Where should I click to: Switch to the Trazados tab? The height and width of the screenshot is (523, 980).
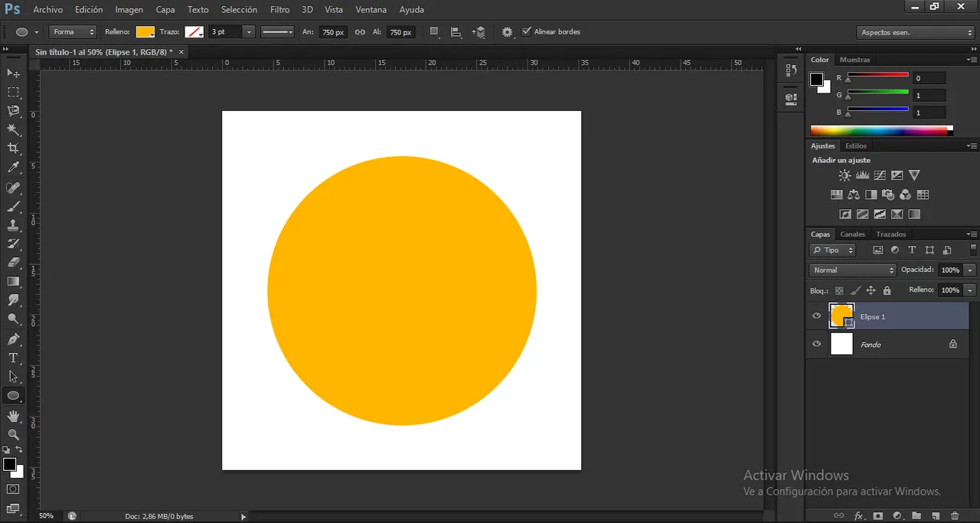point(891,234)
